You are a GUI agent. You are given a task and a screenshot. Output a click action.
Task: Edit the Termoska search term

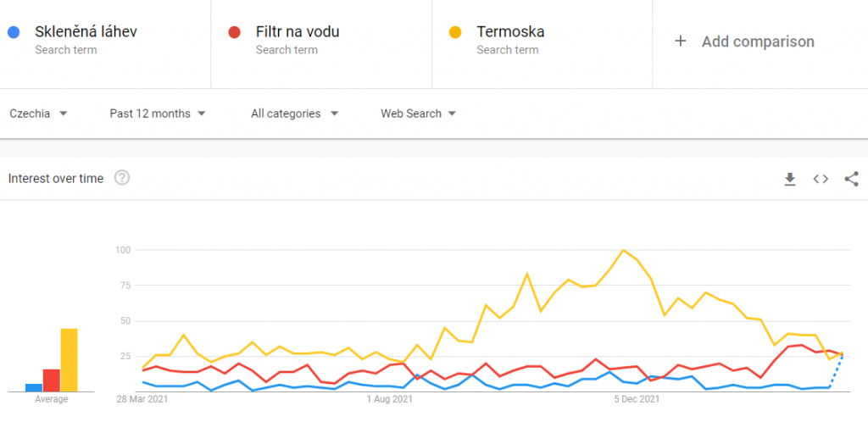pos(510,32)
